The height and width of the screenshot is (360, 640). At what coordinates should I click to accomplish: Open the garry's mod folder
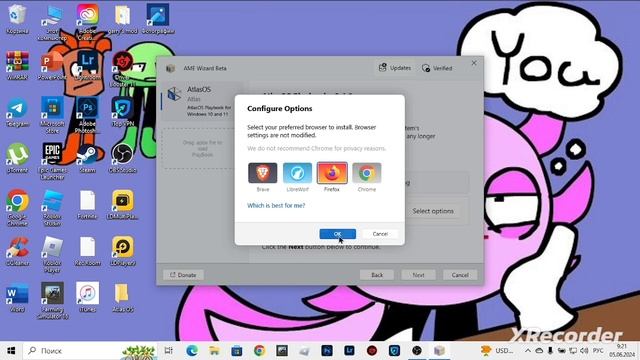pos(122,19)
